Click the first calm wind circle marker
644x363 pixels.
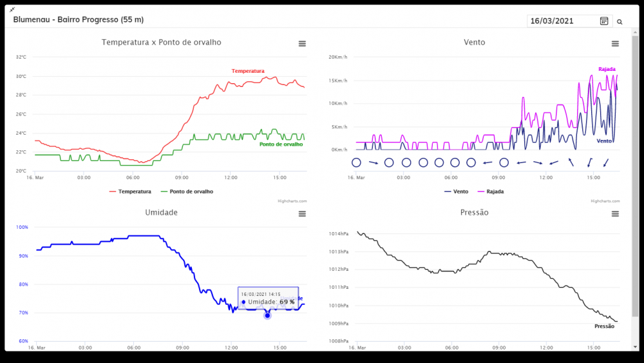pos(356,162)
